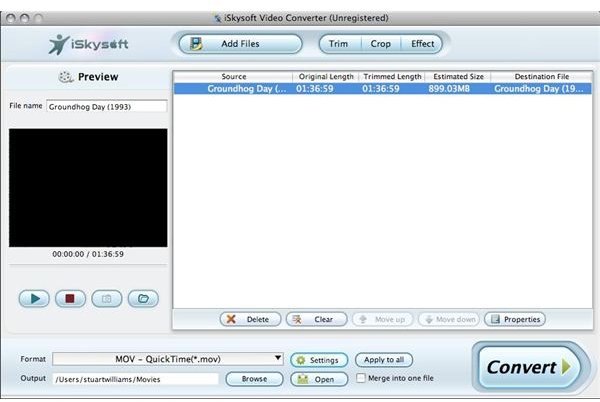Open the Effect tool

(x=422, y=44)
